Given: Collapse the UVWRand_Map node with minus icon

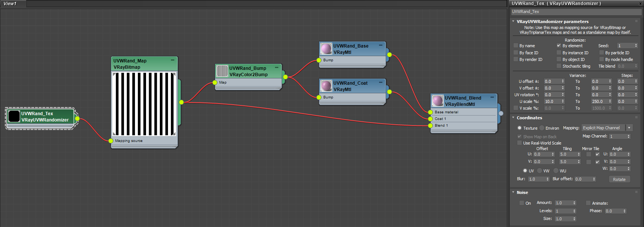Looking at the screenshot, I should (172, 60).
